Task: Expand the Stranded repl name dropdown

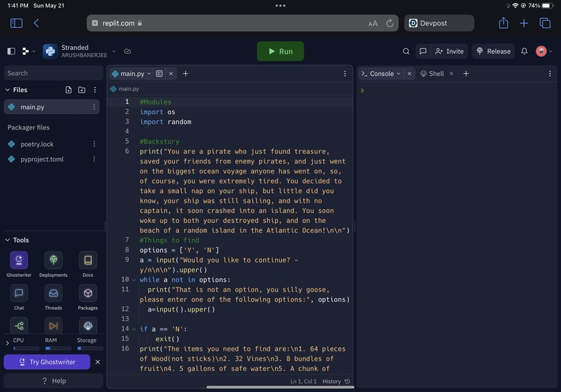Action: pos(113,52)
